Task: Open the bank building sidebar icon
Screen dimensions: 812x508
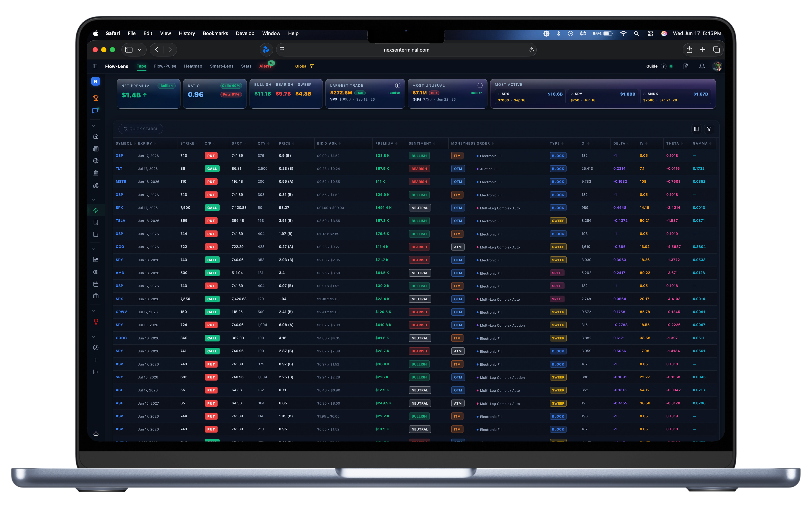Action: (x=96, y=173)
